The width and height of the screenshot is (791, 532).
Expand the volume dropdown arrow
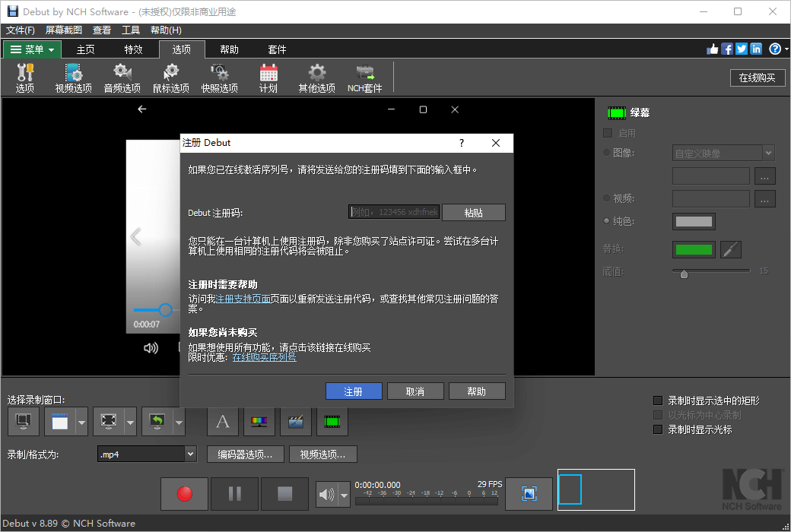click(x=344, y=495)
